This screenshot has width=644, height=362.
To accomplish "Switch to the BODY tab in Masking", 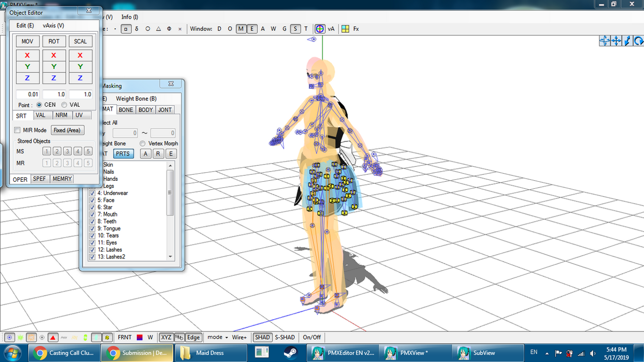I will click(x=146, y=110).
